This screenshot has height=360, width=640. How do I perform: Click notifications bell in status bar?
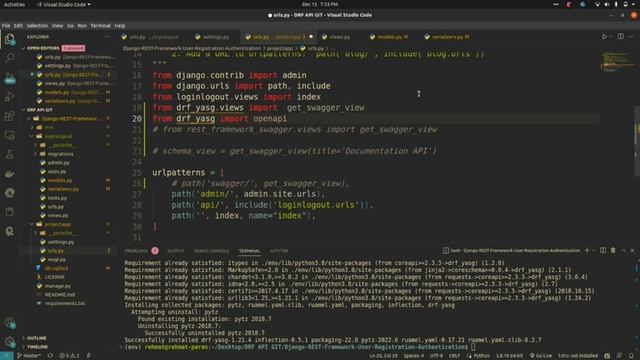[631, 356]
